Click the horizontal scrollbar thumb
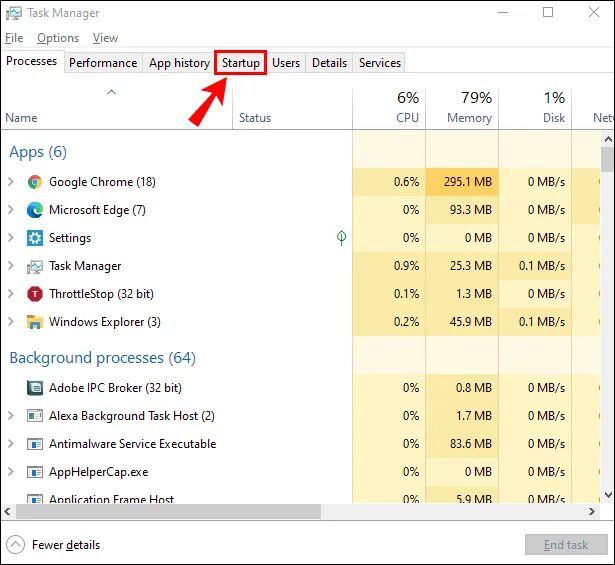Image resolution: width=615 pixels, height=565 pixels. [168, 511]
